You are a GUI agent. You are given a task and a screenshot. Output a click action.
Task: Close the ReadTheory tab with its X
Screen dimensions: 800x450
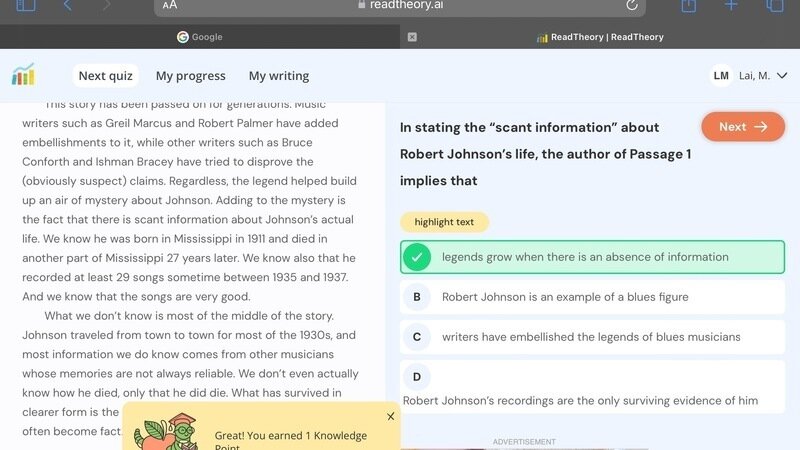pyautogui.click(x=412, y=37)
